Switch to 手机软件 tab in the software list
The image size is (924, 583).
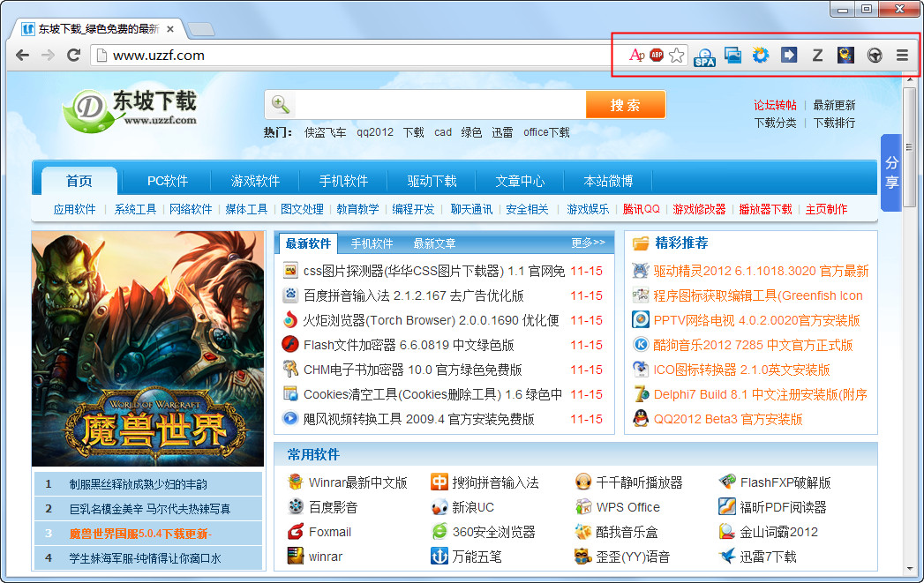coord(372,243)
